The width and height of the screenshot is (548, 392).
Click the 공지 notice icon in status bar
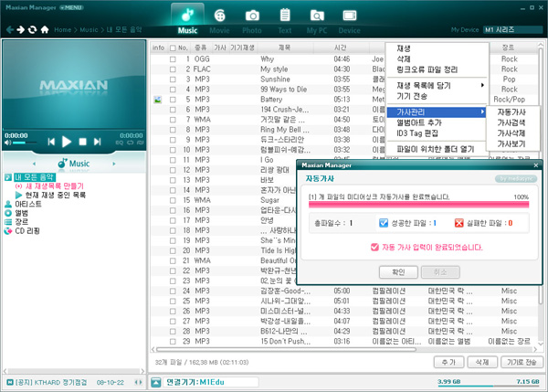[10, 382]
